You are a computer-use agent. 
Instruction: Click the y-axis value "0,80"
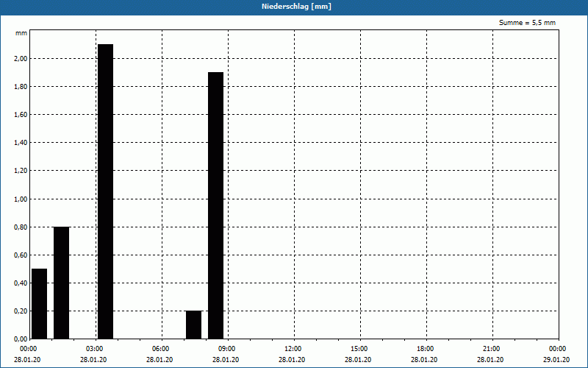21,227
